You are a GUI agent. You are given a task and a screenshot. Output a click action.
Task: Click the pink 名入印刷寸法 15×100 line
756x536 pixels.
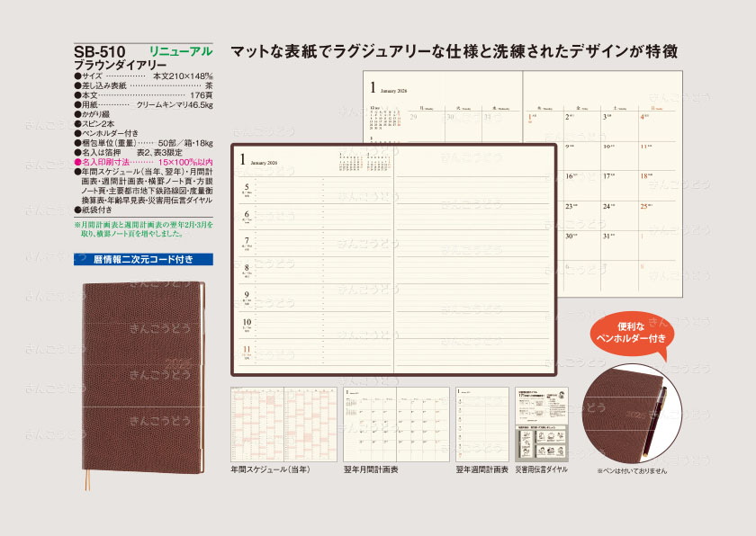[143, 162]
